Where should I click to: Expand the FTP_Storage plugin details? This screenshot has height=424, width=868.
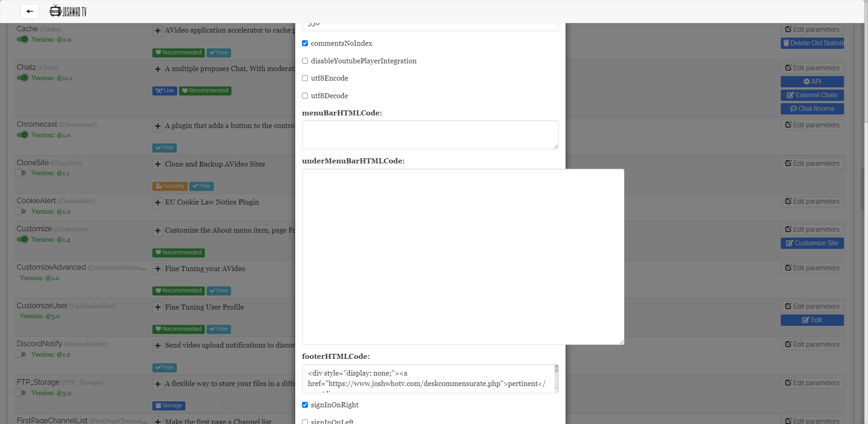pyautogui.click(x=157, y=384)
